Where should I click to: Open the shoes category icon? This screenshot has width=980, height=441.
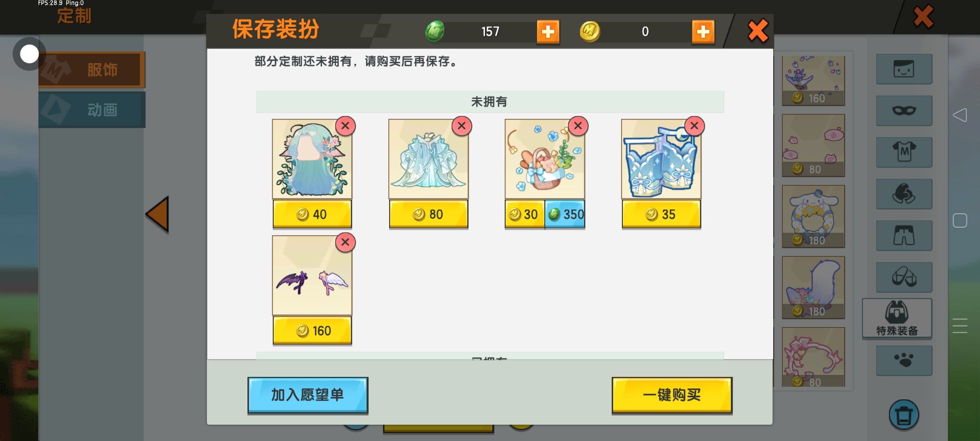click(x=904, y=277)
